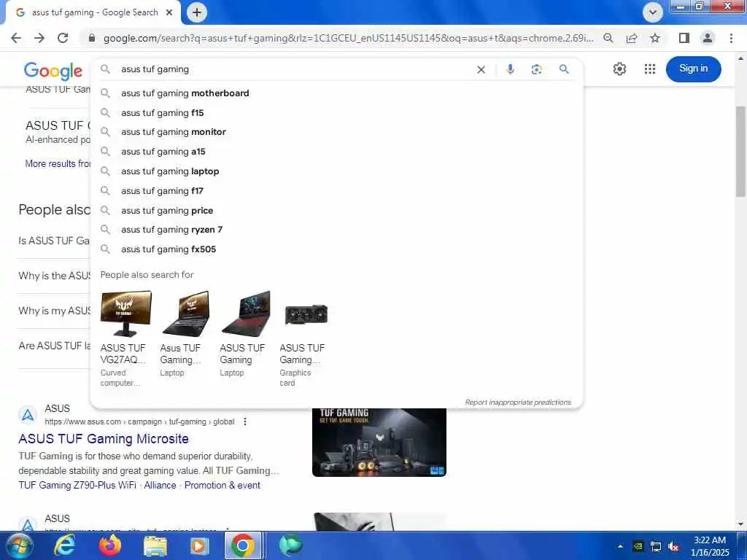The image size is (747, 560).
Task: Click Report inappropriate predictions link
Action: pos(518,402)
